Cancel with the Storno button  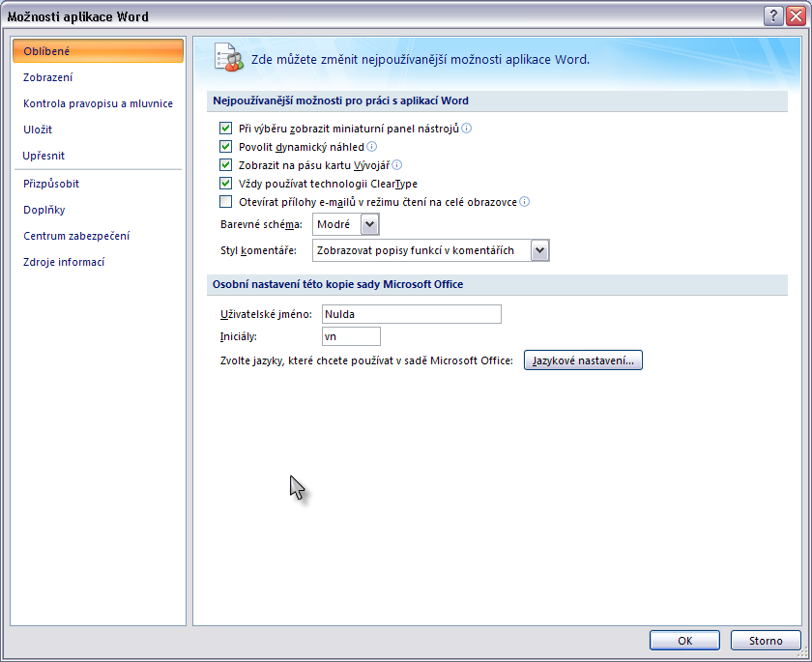[766, 641]
